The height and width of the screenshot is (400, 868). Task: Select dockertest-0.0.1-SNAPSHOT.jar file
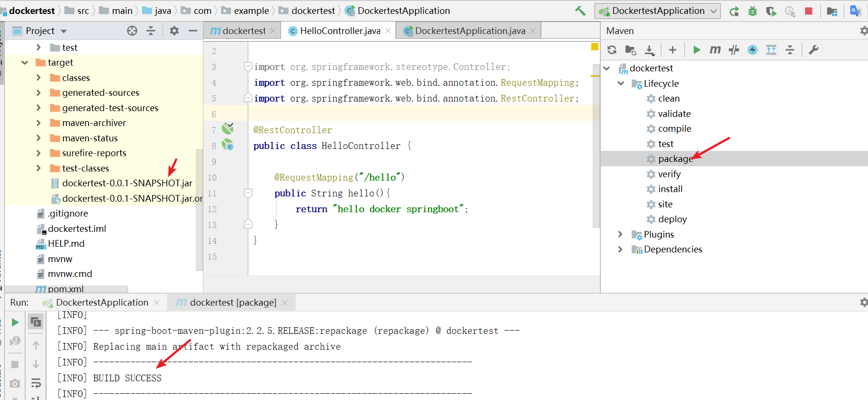coord(127,183)
